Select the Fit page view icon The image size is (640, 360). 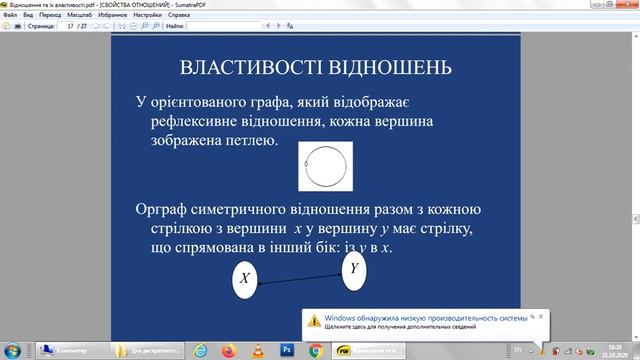pos(133,26)
